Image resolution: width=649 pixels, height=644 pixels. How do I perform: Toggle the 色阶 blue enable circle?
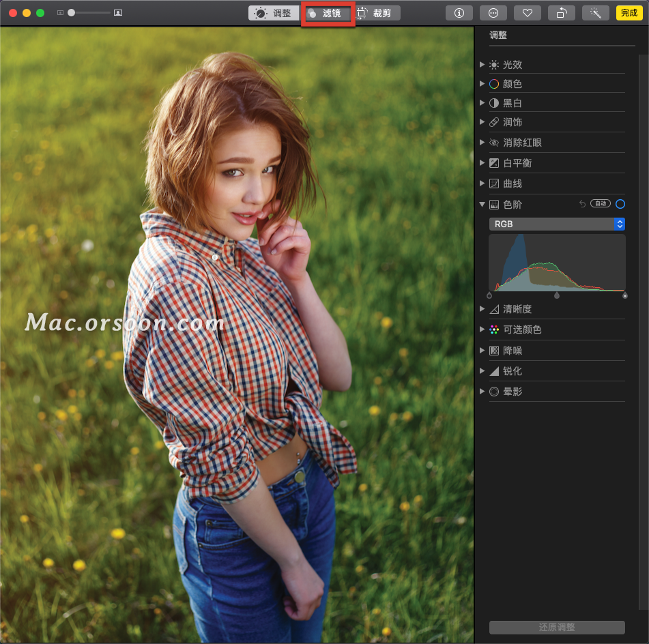(x=620, y=203)
